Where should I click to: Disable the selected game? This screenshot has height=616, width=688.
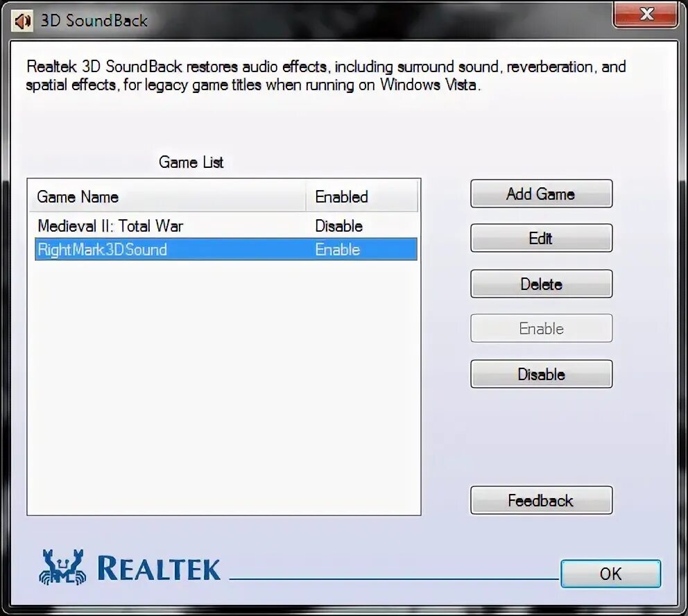(x=541, y=375)
